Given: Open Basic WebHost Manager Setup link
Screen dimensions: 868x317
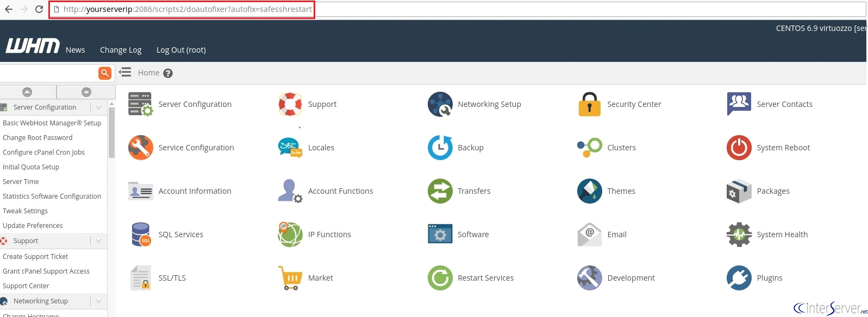Looking at the screenshot, I should pos(52,123).
